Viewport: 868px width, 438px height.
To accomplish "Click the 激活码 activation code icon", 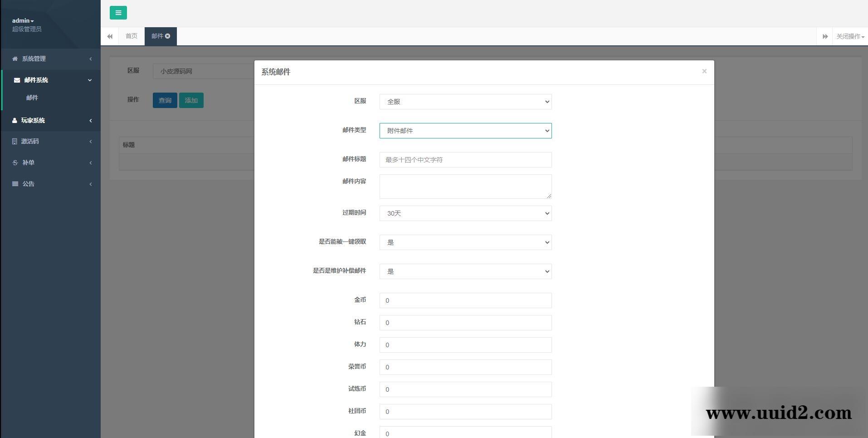I will [x=14, y=141].
